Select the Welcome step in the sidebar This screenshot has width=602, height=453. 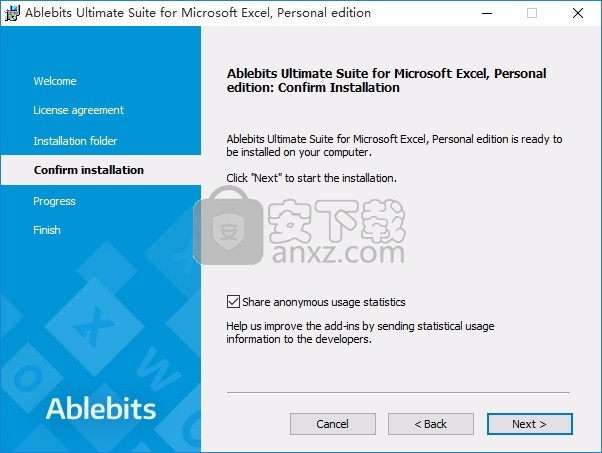click(x=55, y=81)
